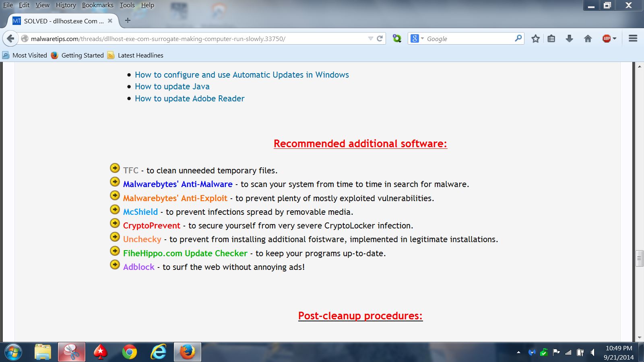Follow the Malwarebytes' Anti-Malware link

click(178, 184)
